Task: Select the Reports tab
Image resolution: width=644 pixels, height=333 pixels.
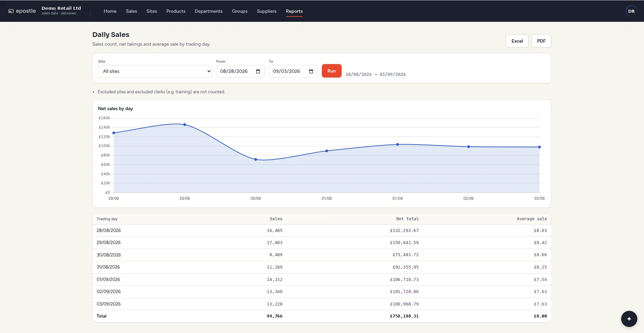Action: pyautogui.click(x=294, y=11)
